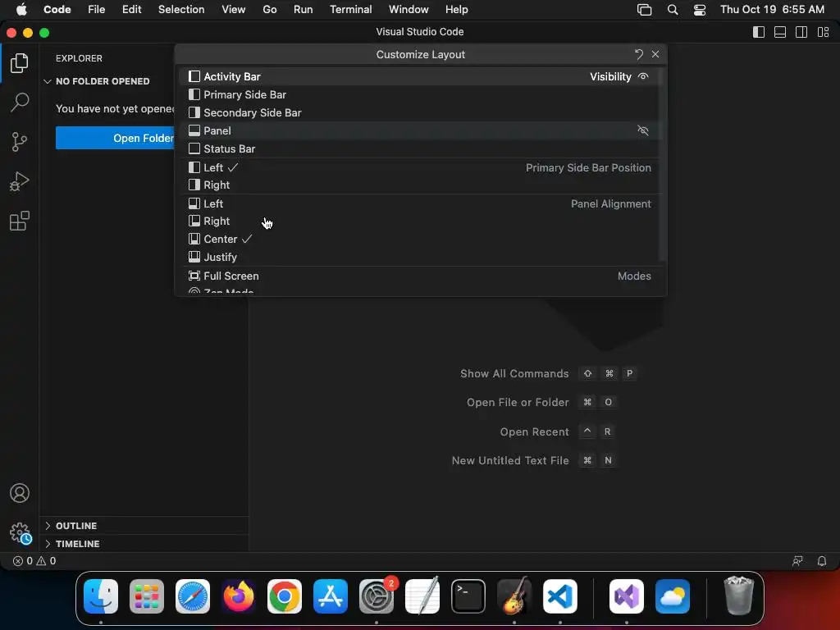Open the Run and Debug view icon
The image size is (840, 630).
point(20,181)
